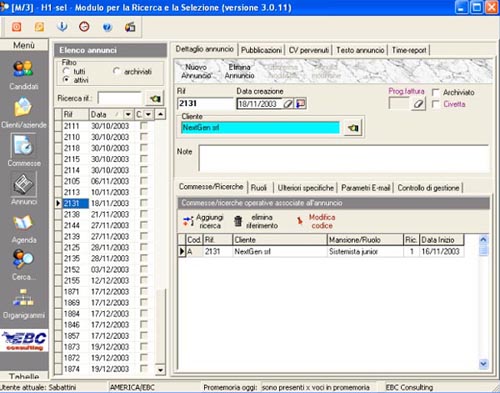Select announcement row 2105
The image size is (500, 393).
pyautogui.click(x=106, y=181)
